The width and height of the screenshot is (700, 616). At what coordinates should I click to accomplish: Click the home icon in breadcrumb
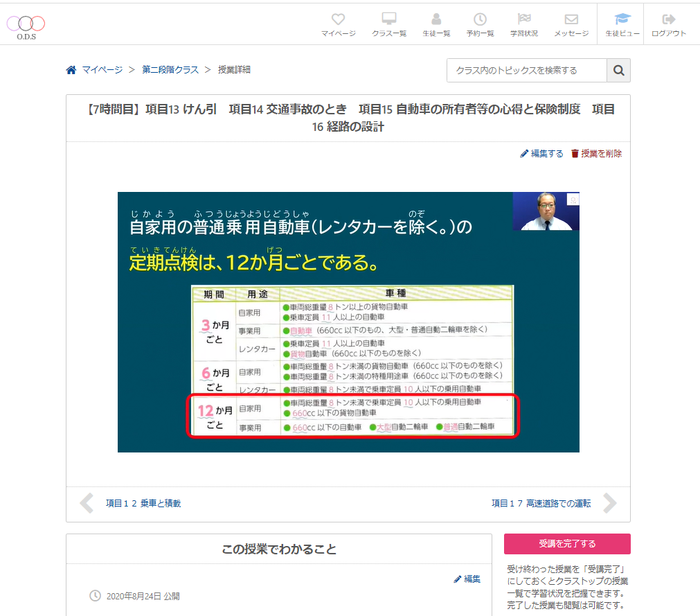[71, 70]
